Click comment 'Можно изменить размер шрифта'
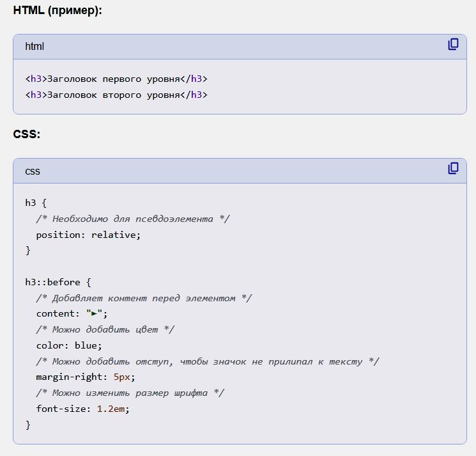The image size is (476, 456). pyautogui.click(x=130, y=393)
